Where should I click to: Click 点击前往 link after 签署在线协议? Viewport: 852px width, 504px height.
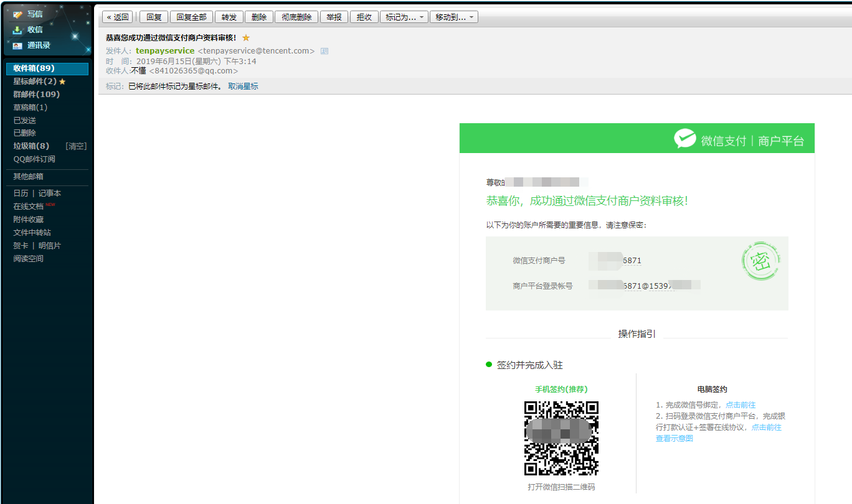pos(766,427)
